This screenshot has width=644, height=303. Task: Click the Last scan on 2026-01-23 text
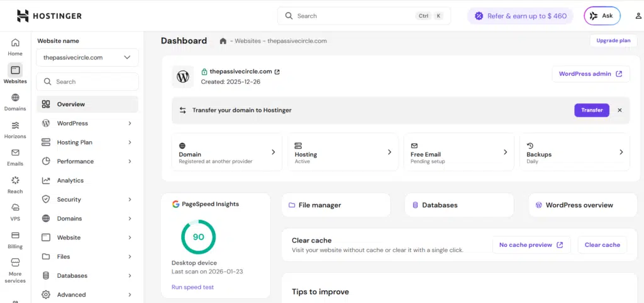(208, 272)
